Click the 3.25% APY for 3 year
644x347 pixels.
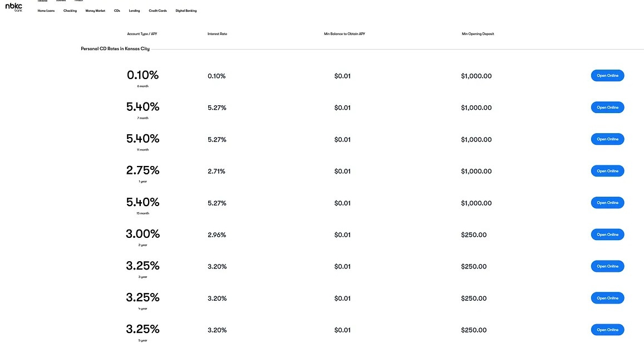(x=142, y=265)
